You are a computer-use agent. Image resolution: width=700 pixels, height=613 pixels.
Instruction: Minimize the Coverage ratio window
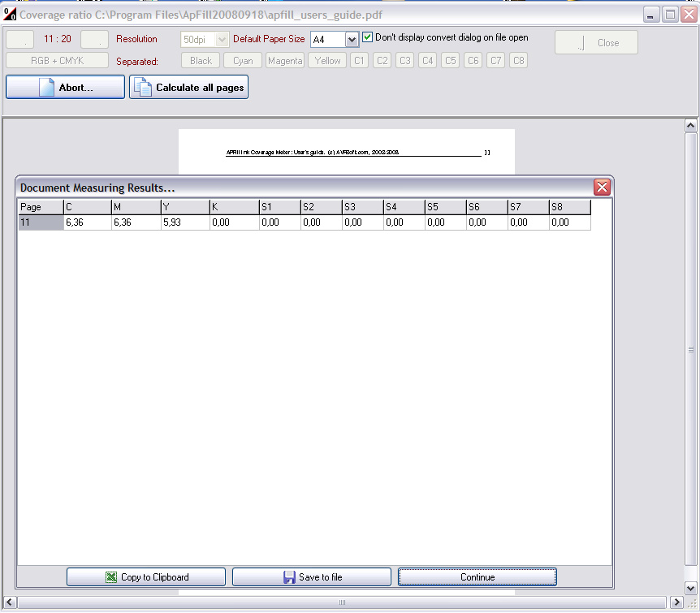(x=651, y=15)
